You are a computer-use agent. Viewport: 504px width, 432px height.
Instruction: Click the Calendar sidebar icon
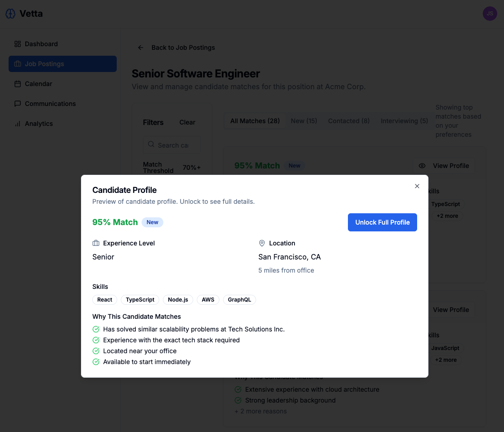pos(18,84)
